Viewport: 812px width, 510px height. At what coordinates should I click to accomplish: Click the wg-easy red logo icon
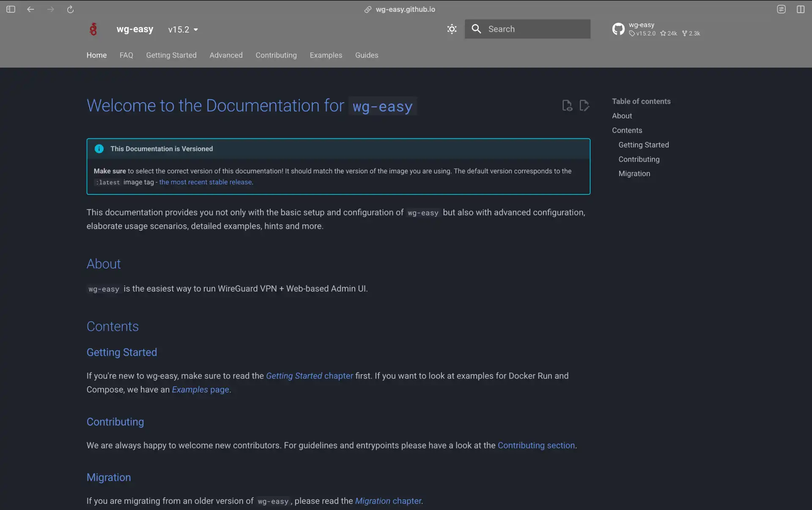click(x=93, y=29)
